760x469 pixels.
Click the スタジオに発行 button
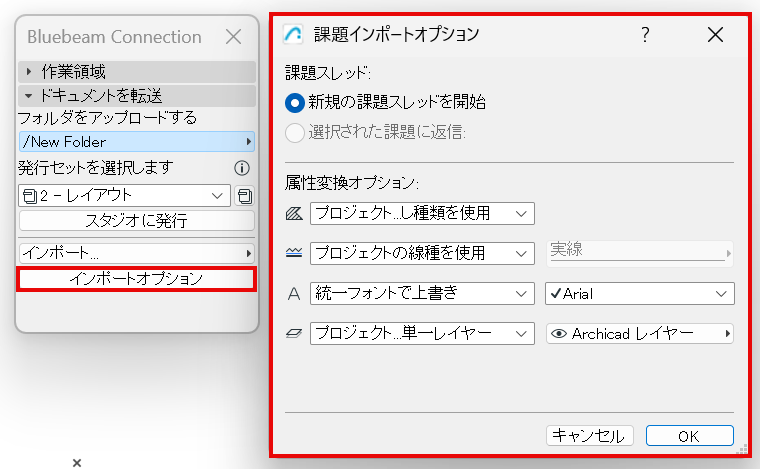(137, 221)
